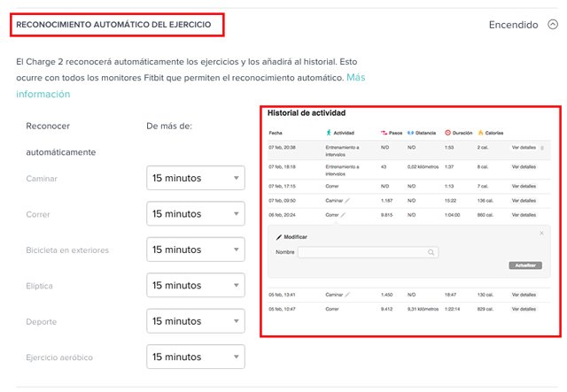This screenshot has height=392, width=567.
Task: Click the Actualizar button
Action: coord(525,265)
